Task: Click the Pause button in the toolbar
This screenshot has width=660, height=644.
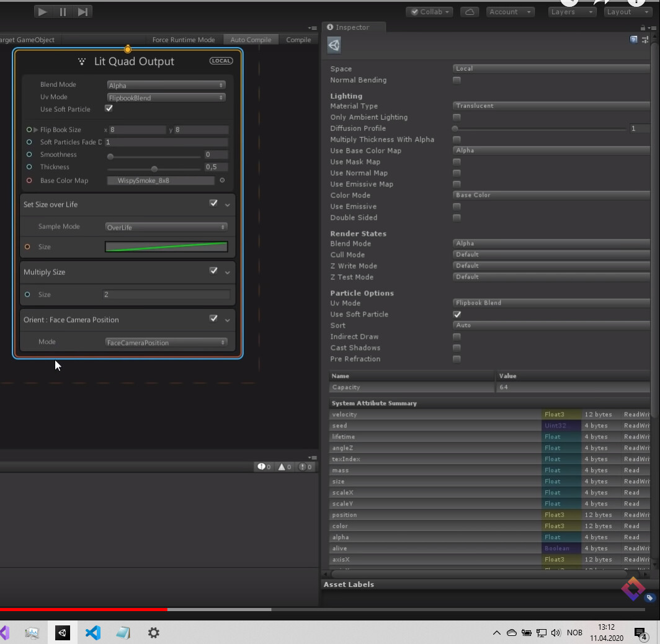Action: click(62, 11)
